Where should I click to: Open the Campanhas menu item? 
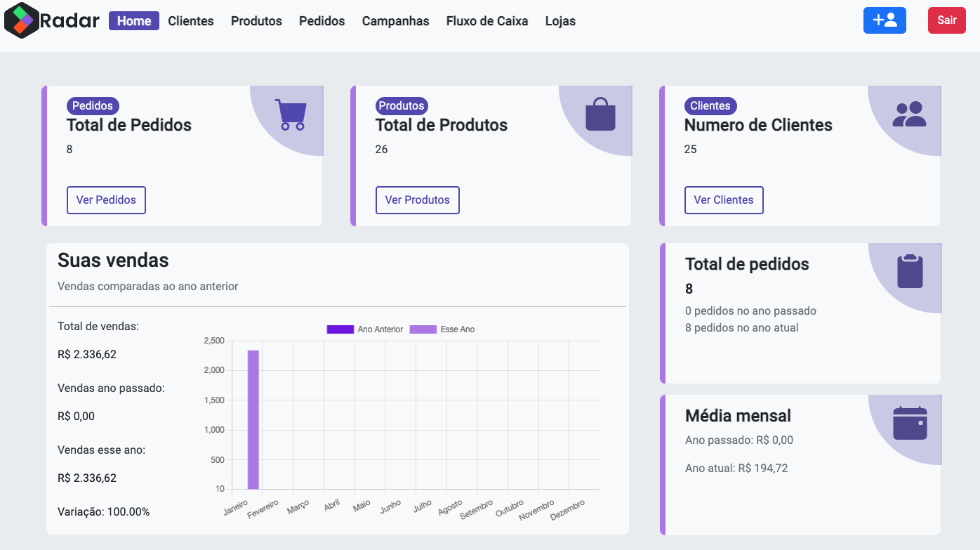[x=395, y=21]
